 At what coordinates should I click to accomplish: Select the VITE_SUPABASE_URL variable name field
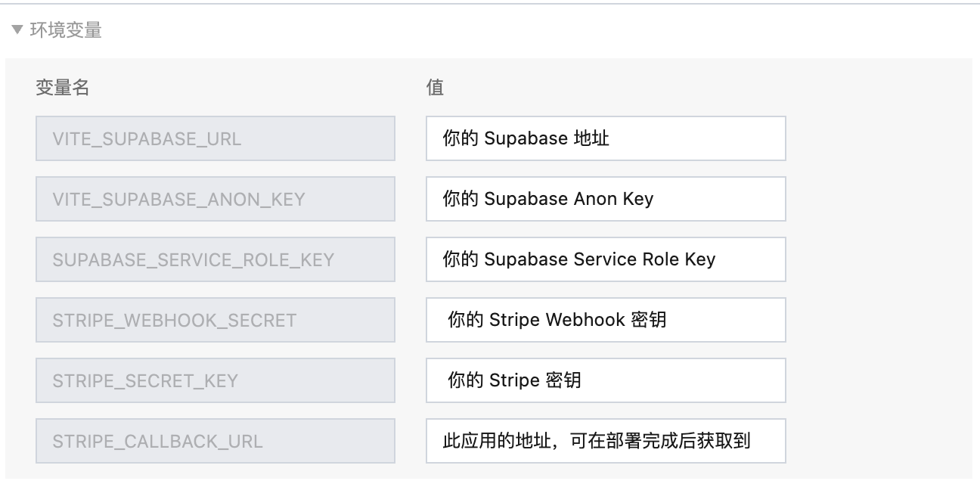pyautogui.click(x=216, y=138)
